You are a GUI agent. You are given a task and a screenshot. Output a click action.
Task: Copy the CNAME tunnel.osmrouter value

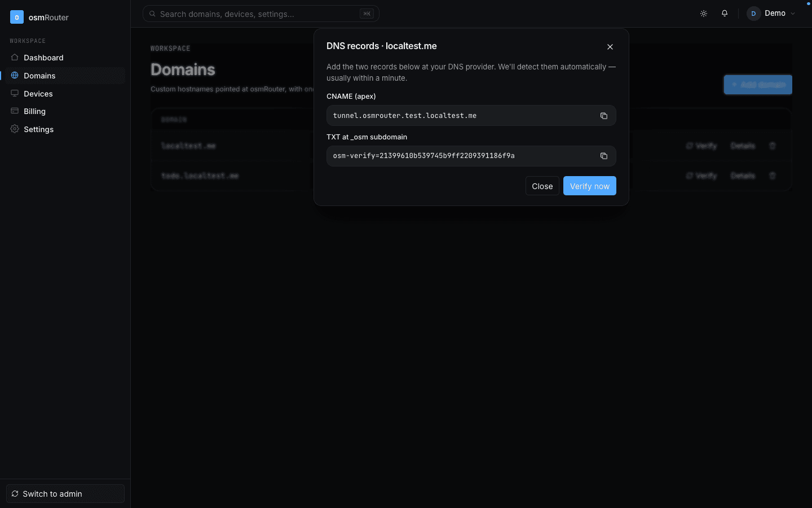[603, 116]
